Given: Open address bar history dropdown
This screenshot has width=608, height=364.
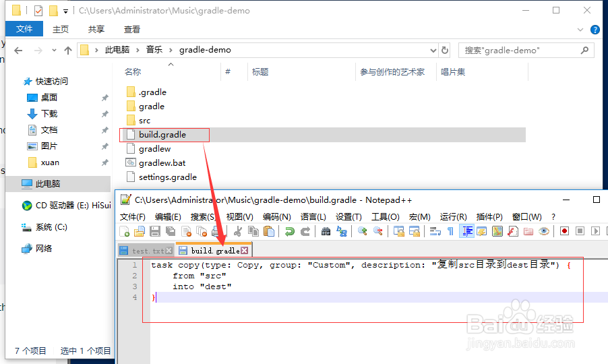Looking at the screenshot, I should tap(433, 50).
